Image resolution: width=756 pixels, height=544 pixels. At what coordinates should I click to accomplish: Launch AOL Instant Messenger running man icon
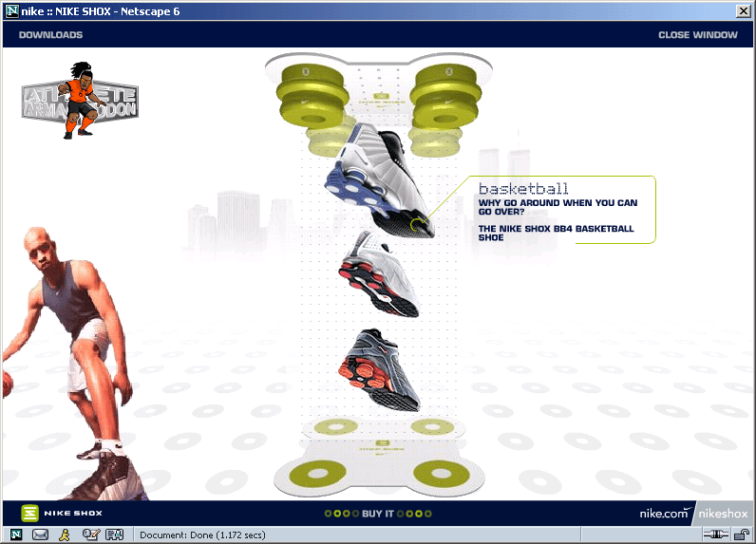point(66,535)
